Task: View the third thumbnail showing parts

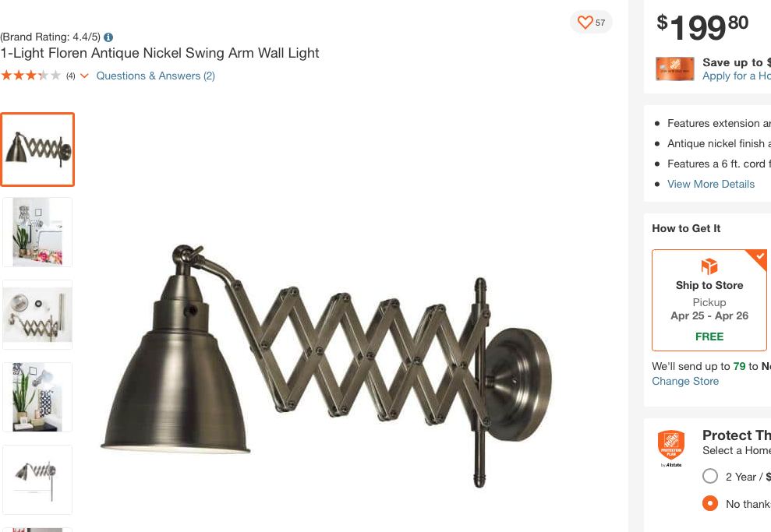Action: point(38,315)
